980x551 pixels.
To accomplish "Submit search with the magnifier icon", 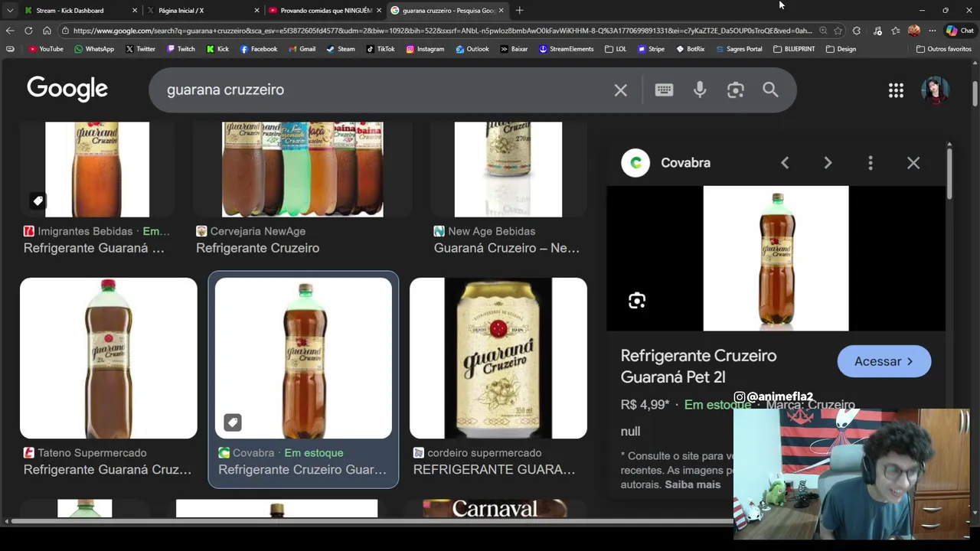I will 770,90.
